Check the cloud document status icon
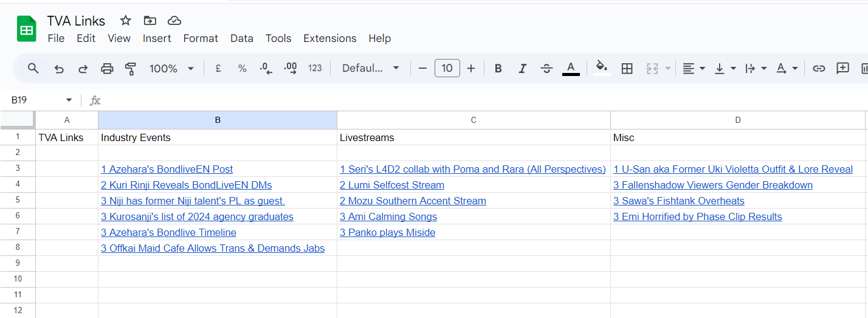This screenshot has width=868, height=318. pyautogui.click(x=174, y=21)
